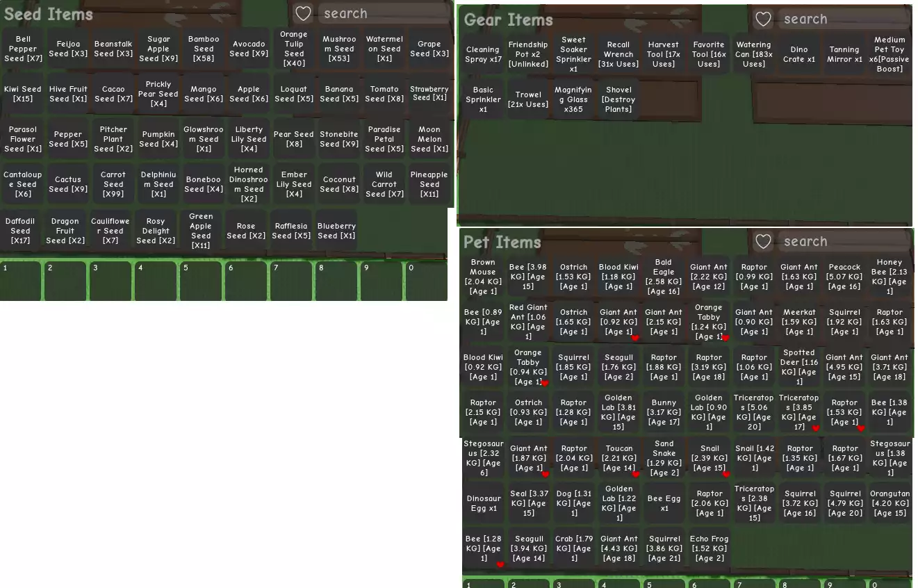Click the Recall Wrench [31x Uses] item
918x588 pixels.
tap(618, 54)
